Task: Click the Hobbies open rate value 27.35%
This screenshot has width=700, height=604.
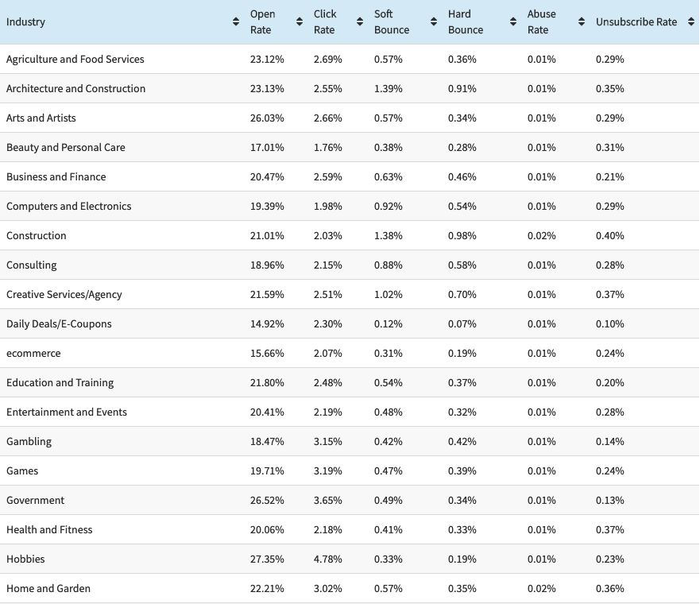Action: pos(267,559)
